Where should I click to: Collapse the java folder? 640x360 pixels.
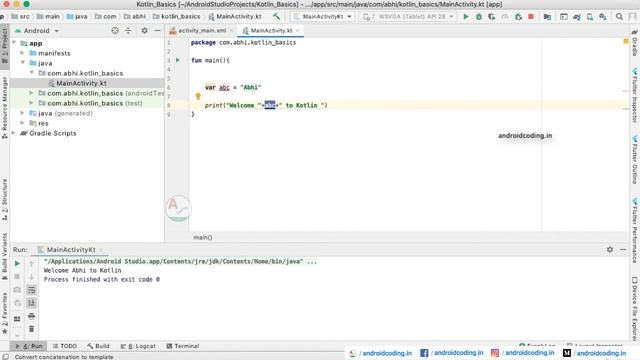23,63
